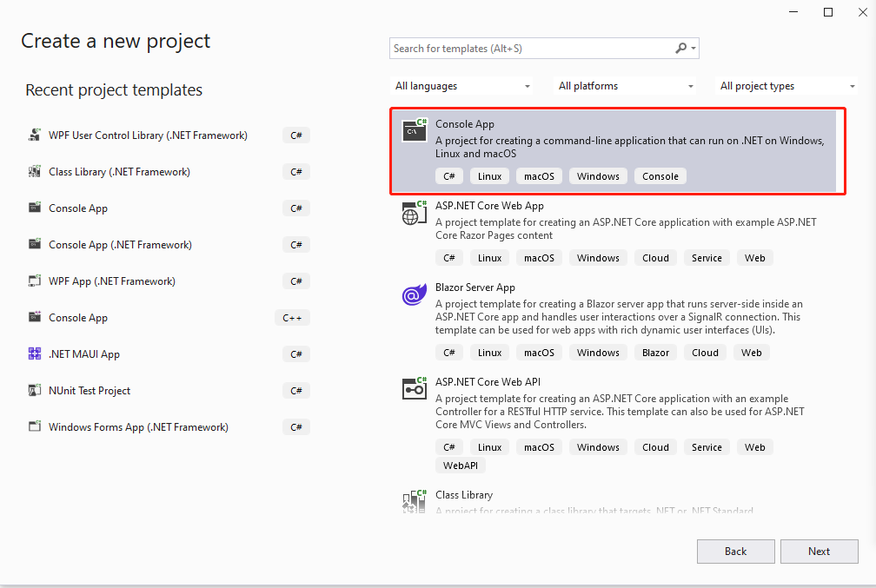Expand the All project types filter

coord(786,86)
